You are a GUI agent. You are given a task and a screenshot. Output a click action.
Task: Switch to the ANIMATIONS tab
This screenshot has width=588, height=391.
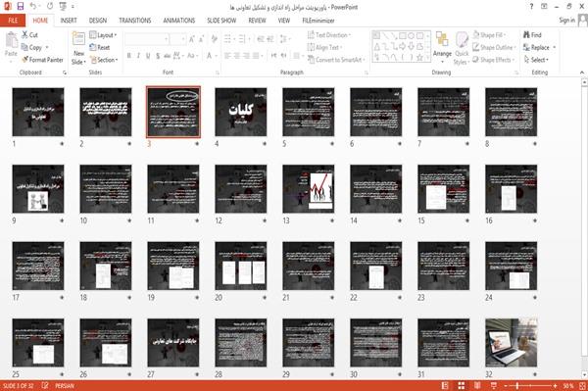coord(179,21)
